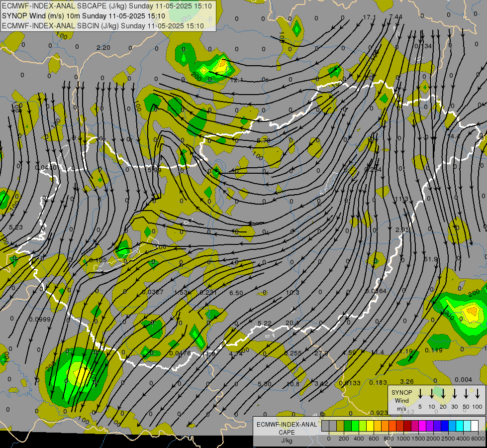This screenshot has width=487, height=448.
Task: Select the SBCAPE title line in header
Action: pyautogui.click(x=107, y=6)
